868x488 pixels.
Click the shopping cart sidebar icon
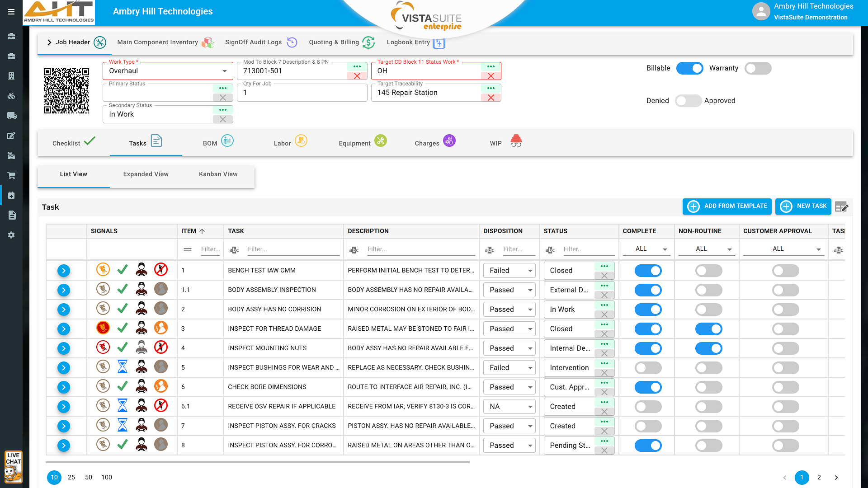(x=11, y=175)
